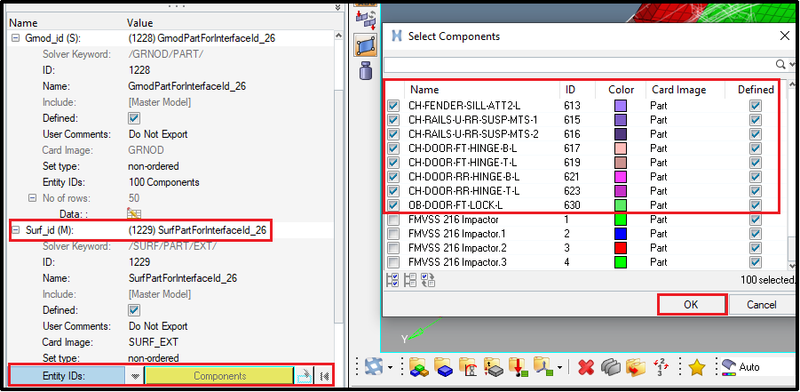800x392 pixels.
Task: Open dropdown next to mesh pattern icon
Action: click(x=390, y=367)
